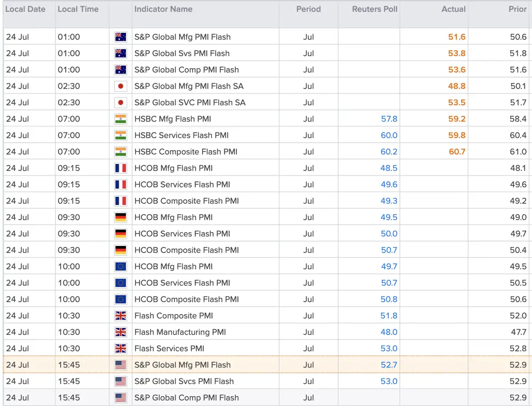The width and height of the screenshot is (532, 406).
Task: Click France flag beside HCOB Composite Flash PMI
Action: pyautogui.click(x=120, y=201)
